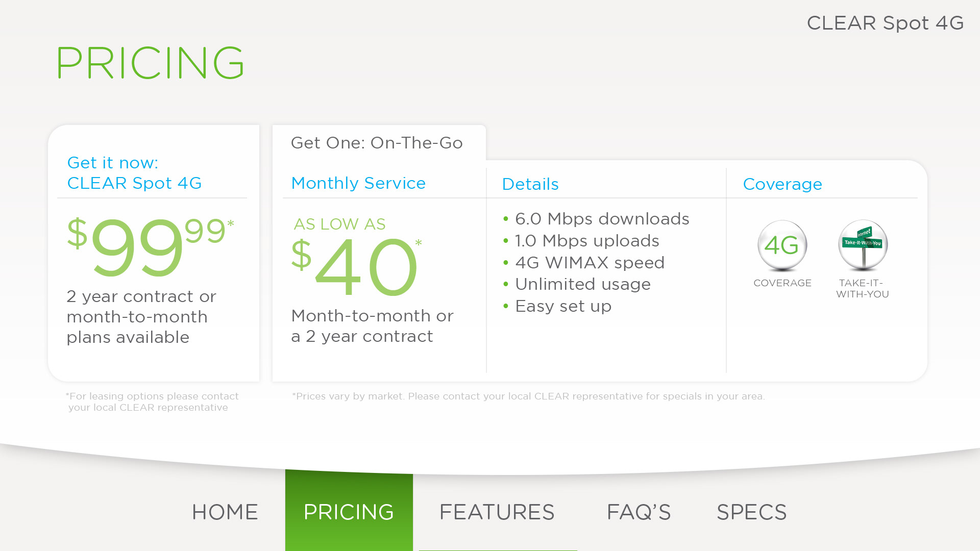Viewport: 980px width, 551px height.
Task: Click the CLEAR Spot 4G title text
Action: 885,23
